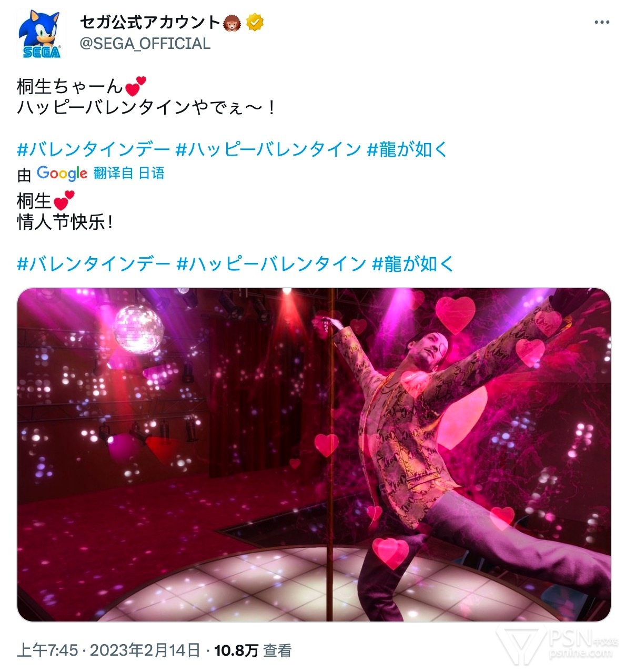Open the @SEGA_OFFICIAL handle link

pyautogui.click(x=145, y=44)
